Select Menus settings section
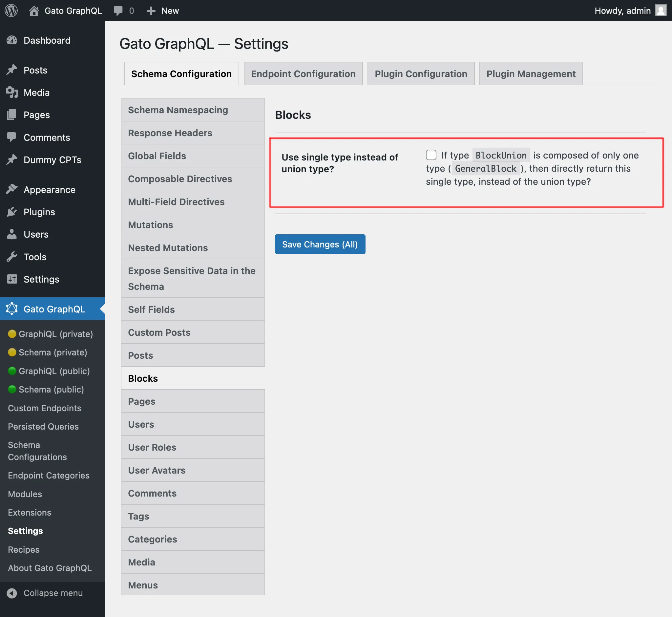The height and width of the screenshot is (617, 672). pyautogui.click(x=193, y=585)
